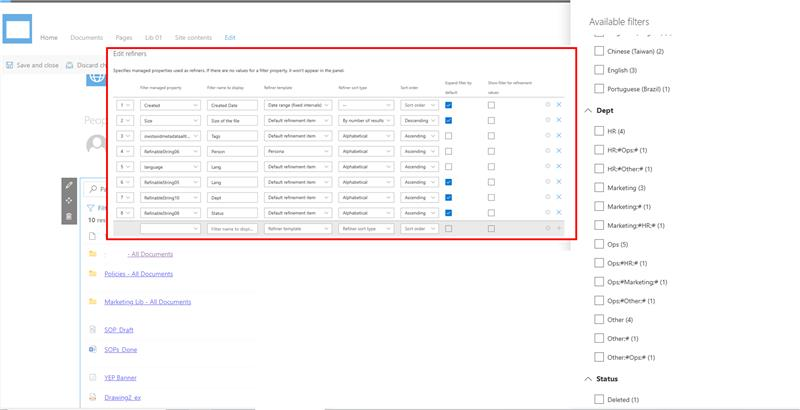Open the SOPs_Done result link
The width and height of the screenshot is (800, 410).
(121, 349)
